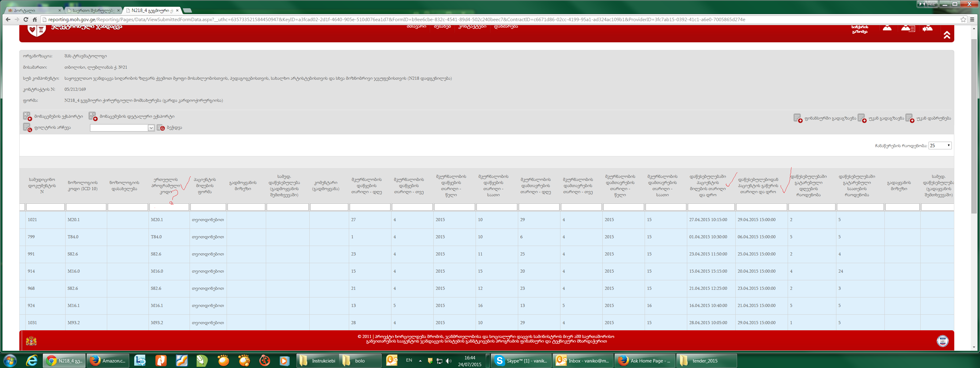The image size is (980, 368).
Task: Click the data export (ექსპორტი) icon
Action: tap(27, 116)
